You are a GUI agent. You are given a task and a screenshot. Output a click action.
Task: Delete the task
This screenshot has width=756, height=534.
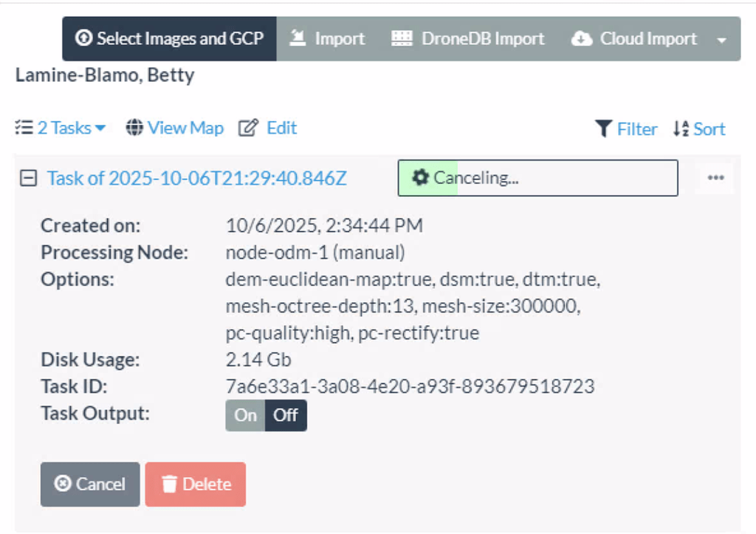click(x=195, y=485)
